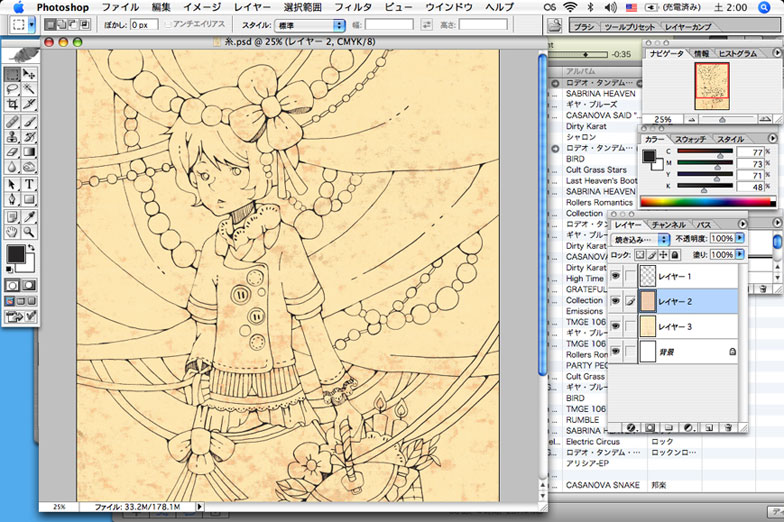Toggle lock all button
The width and height of the screenshot is (784, 522).
pyautogui.click(x=675, y=255)
